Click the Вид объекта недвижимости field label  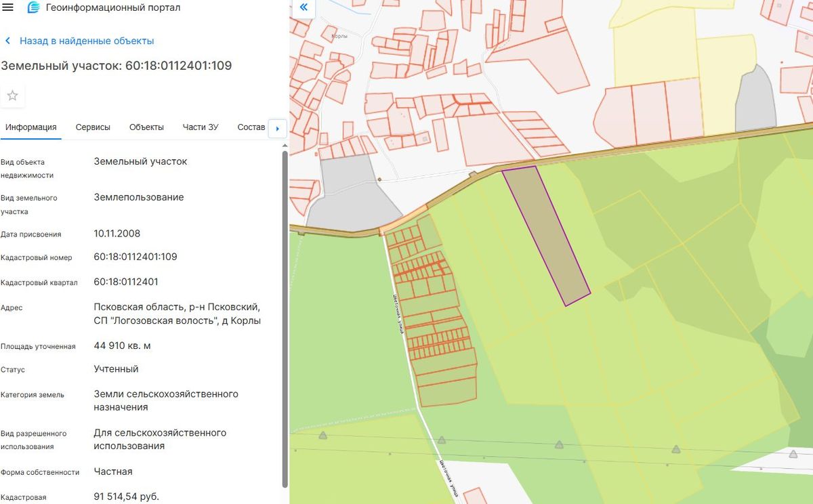click(27, 169)
